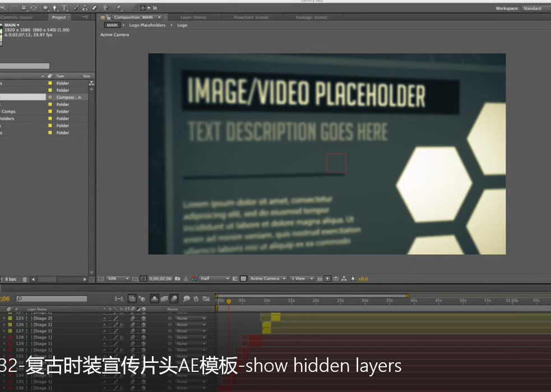Click the show channel RGB icon
The width and height of the screenshot is (551, 392).
point(194,278)
